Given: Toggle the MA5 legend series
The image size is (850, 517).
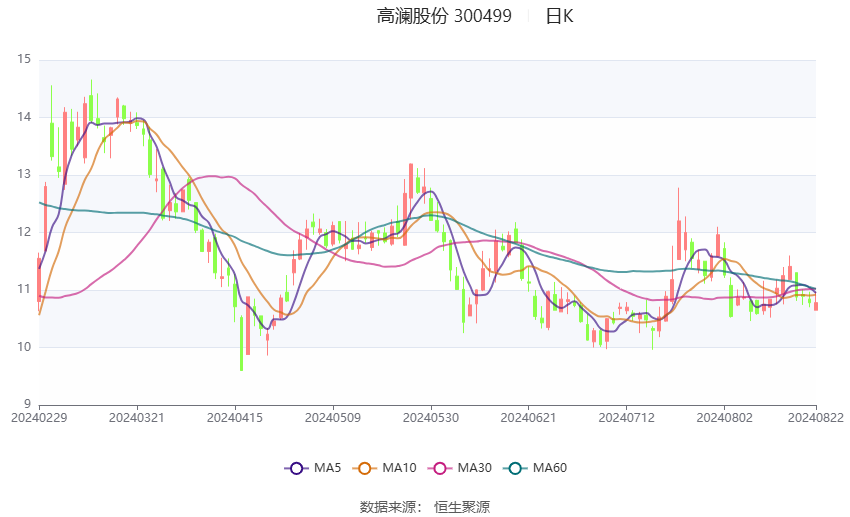Looking at the screenshot, I should [x=313, y=468].
